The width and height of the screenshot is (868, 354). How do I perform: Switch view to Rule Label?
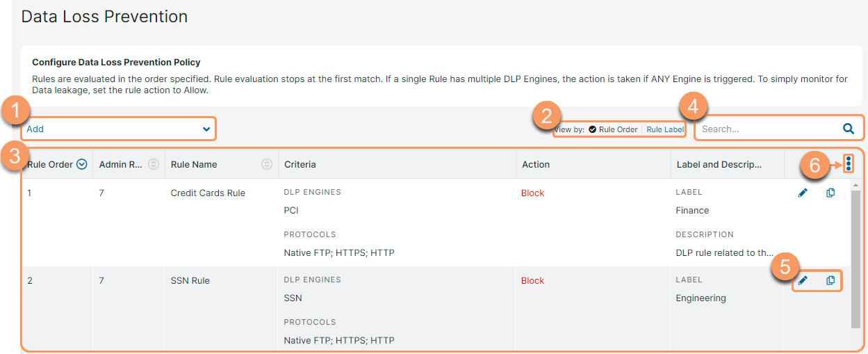(x=664, y=129)
